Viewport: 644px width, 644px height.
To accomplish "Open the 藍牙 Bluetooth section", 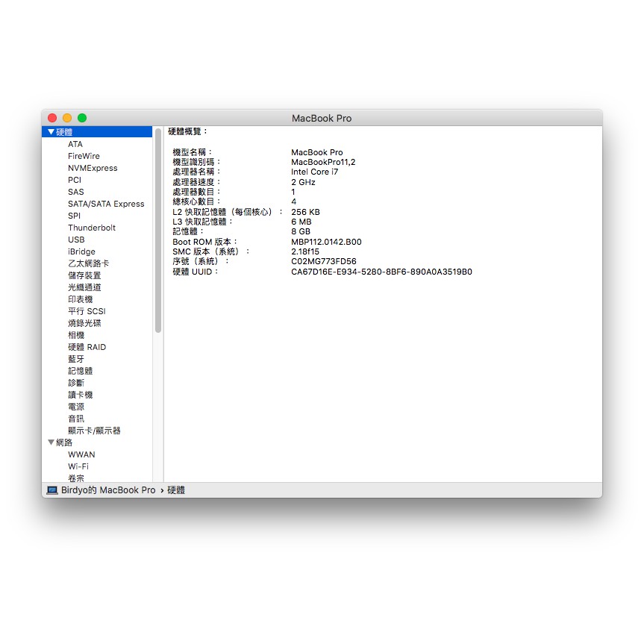I will pyautogui.click(x=76, y=359).
